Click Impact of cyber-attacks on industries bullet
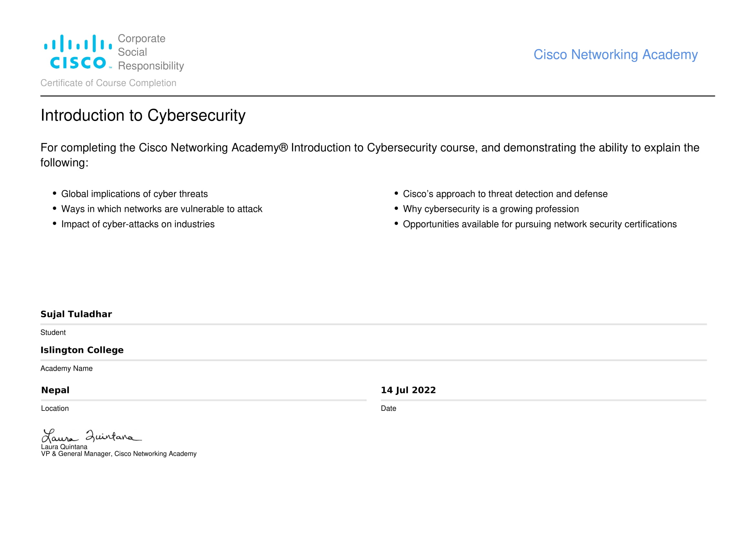756x535 pixels. [138, 224]
